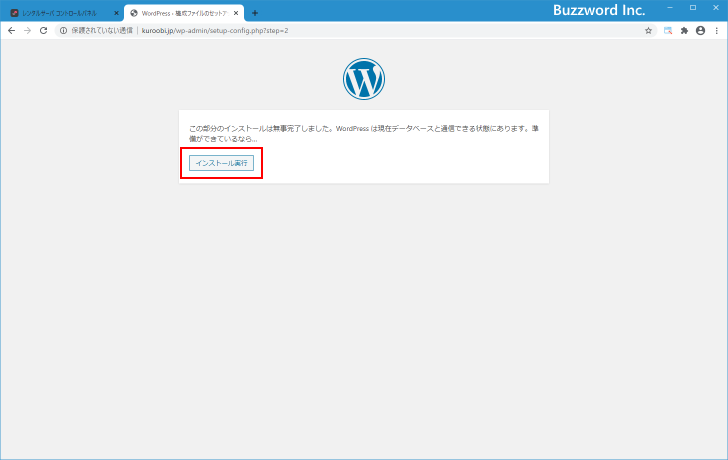Reload the page with refresh icon

coord(44,31)
